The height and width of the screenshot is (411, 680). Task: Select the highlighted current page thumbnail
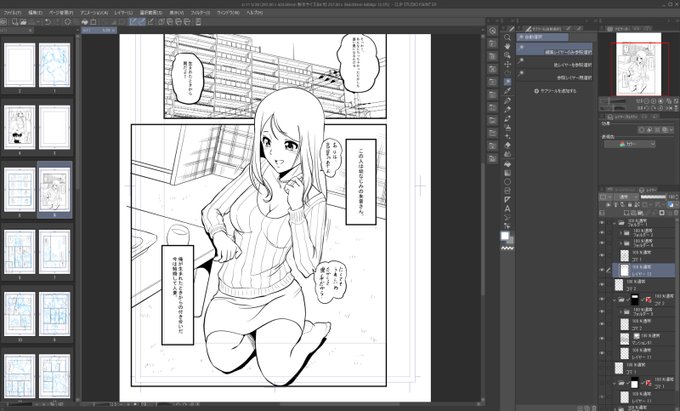coord(55,190)
